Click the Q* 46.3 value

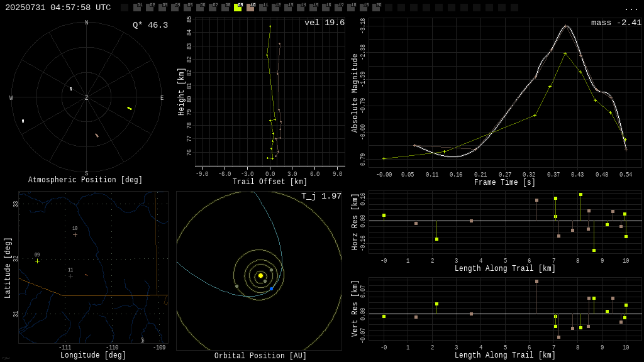point(150,25)
